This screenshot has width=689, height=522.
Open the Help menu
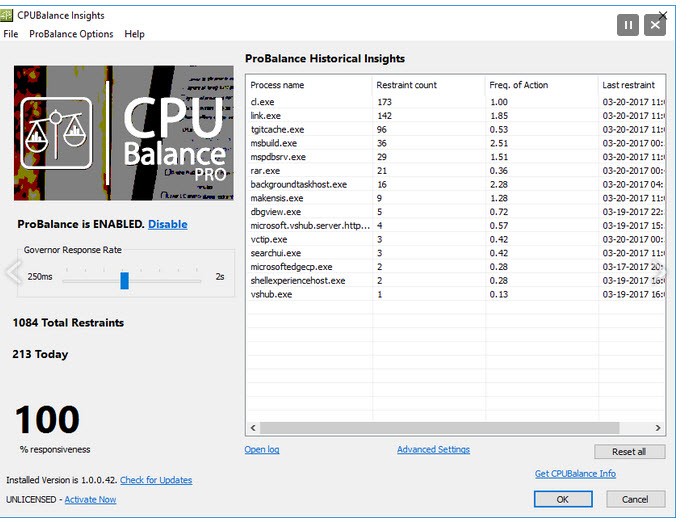pyautogui.click(x=134, y=34)
